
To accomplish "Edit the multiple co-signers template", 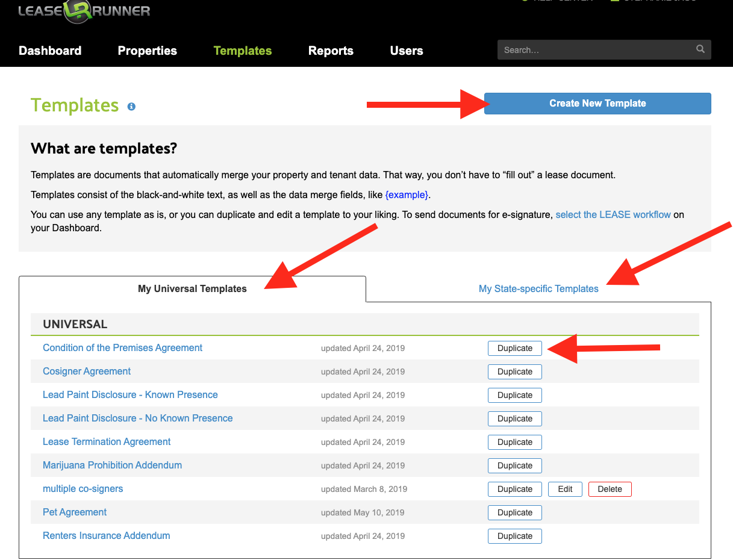I will (565, 489).
